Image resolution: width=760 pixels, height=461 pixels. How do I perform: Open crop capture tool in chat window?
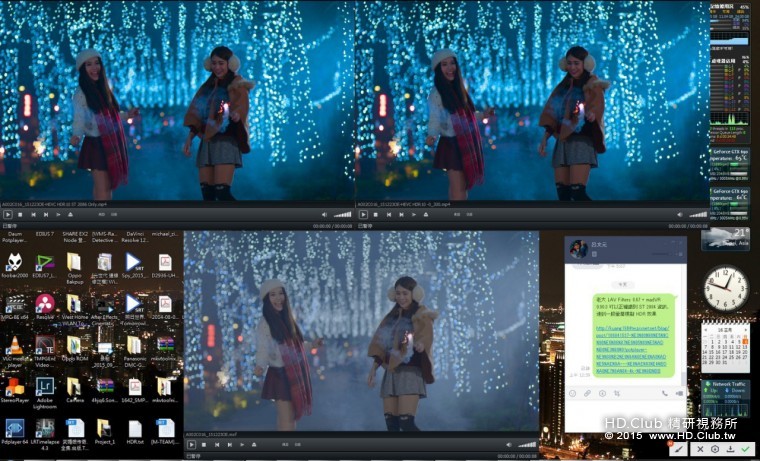point(617,394)
